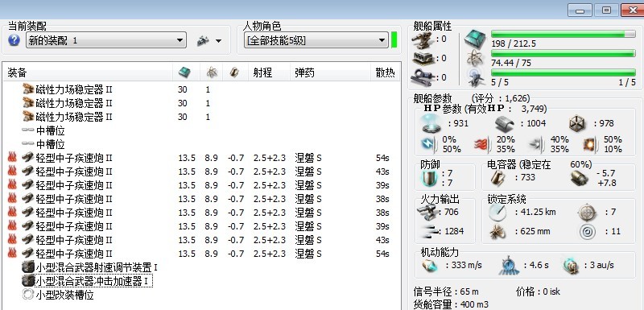This screenshot has height=310, width=644.
Task: Close the fitting window
Action: click(x=633, y=10)
